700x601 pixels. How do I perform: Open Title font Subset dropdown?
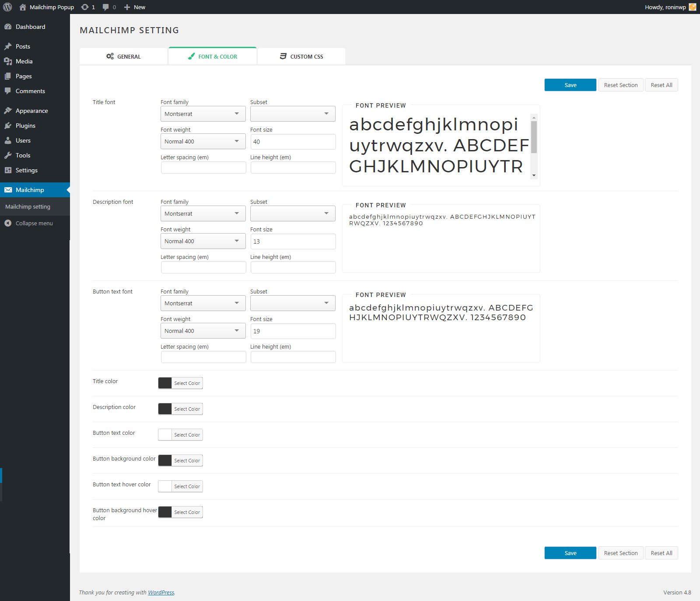point(293,114)
